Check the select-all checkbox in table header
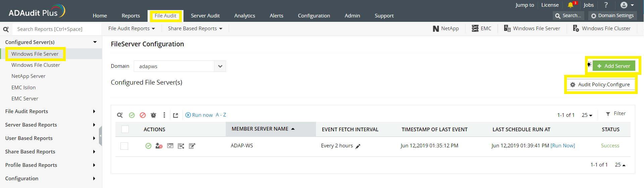Viewport: 644px width, 188px height. tap(125, 129)
